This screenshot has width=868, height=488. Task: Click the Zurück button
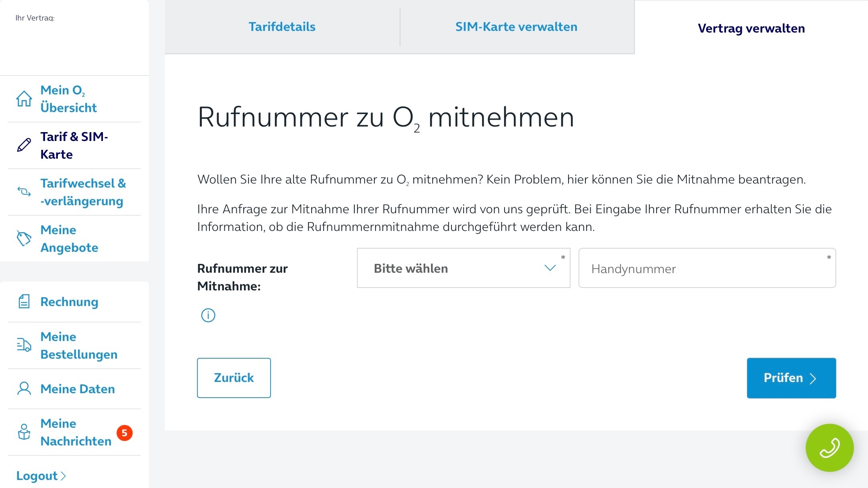(234, 378)
